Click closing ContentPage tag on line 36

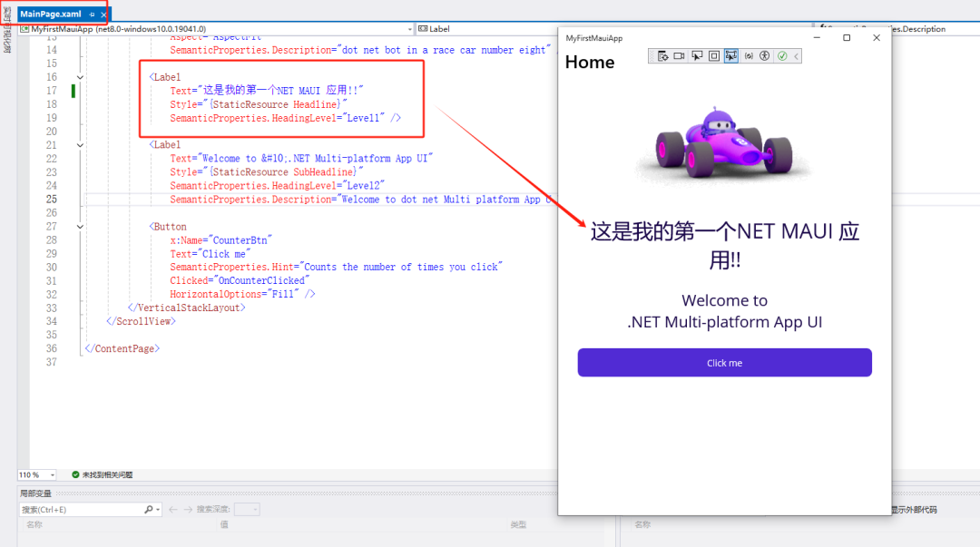[122, 349]
